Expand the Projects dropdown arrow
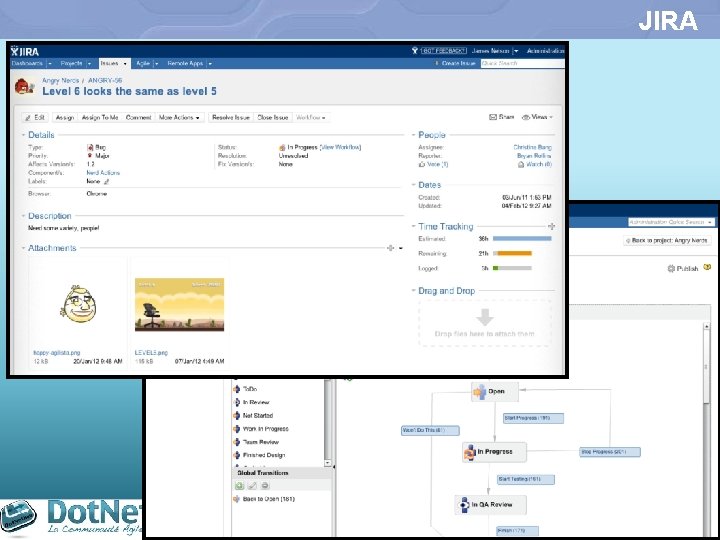This screenshot has height=540, width=720. tap(89, 64)
